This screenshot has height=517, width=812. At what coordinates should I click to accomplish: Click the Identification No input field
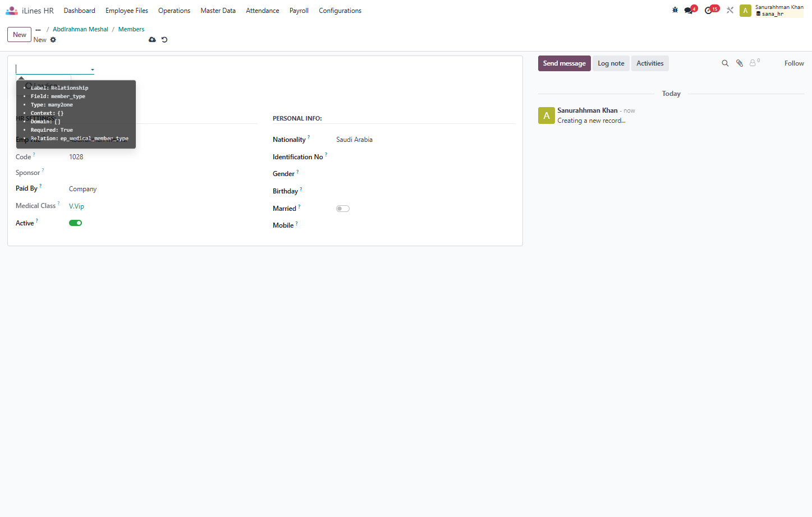(425, 157)
